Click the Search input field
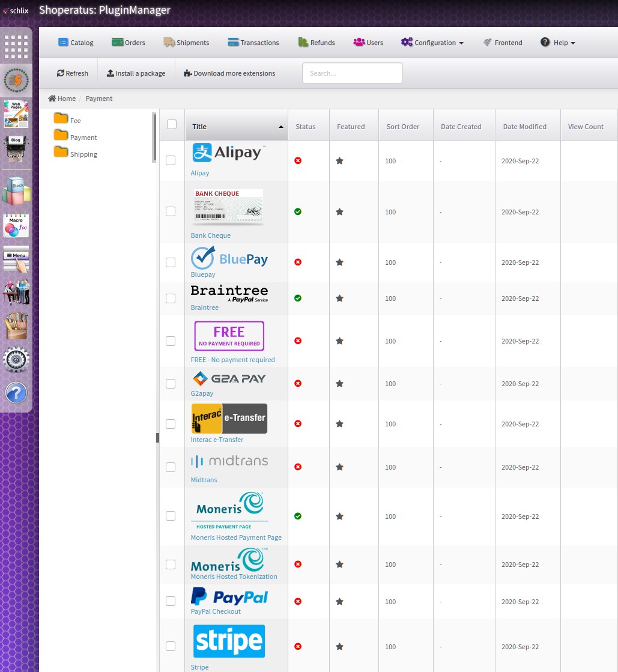The width and height of the screenshot is (618, 672). 353,73
